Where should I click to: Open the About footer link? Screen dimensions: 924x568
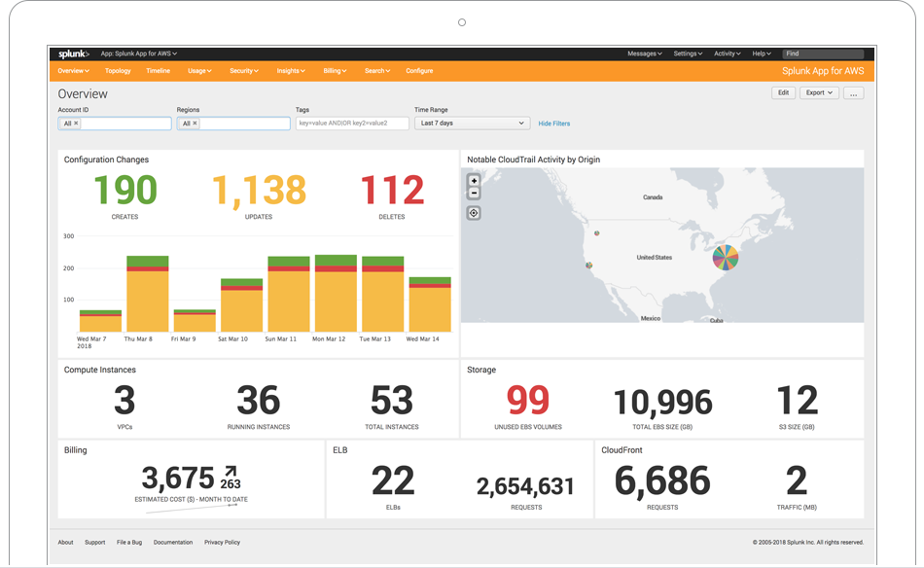(x=65, y=542)
